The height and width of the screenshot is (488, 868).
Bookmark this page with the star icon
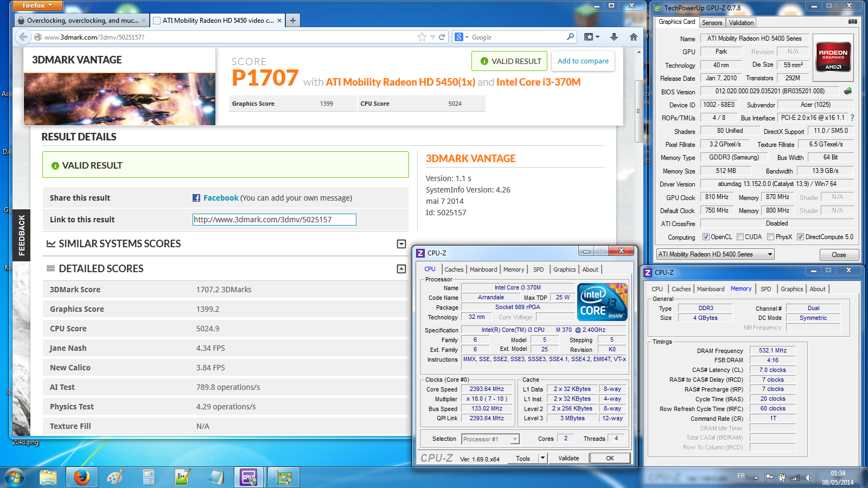point(422,37)
